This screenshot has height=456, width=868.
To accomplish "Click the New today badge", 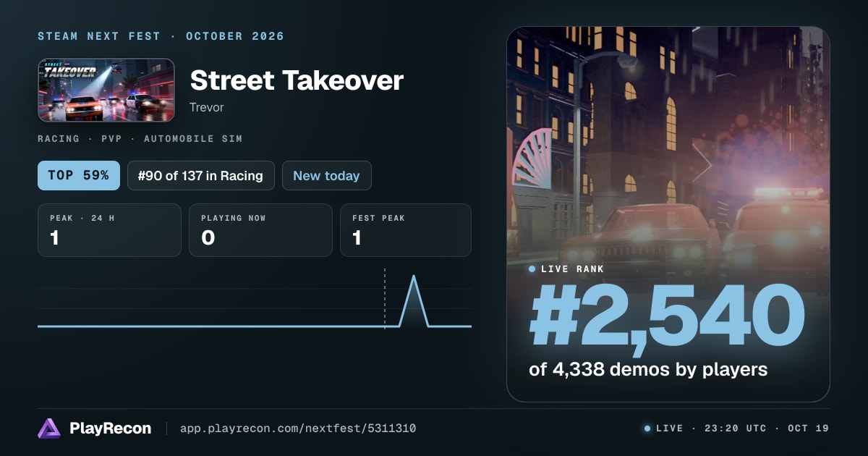I will tap(326, 175).
